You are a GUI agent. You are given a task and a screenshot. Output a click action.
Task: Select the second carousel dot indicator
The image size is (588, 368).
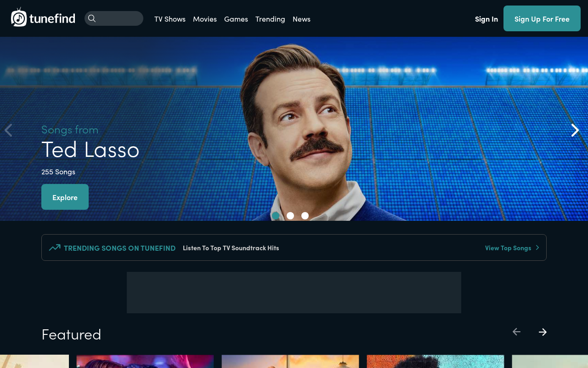click(x=290, y=216)
